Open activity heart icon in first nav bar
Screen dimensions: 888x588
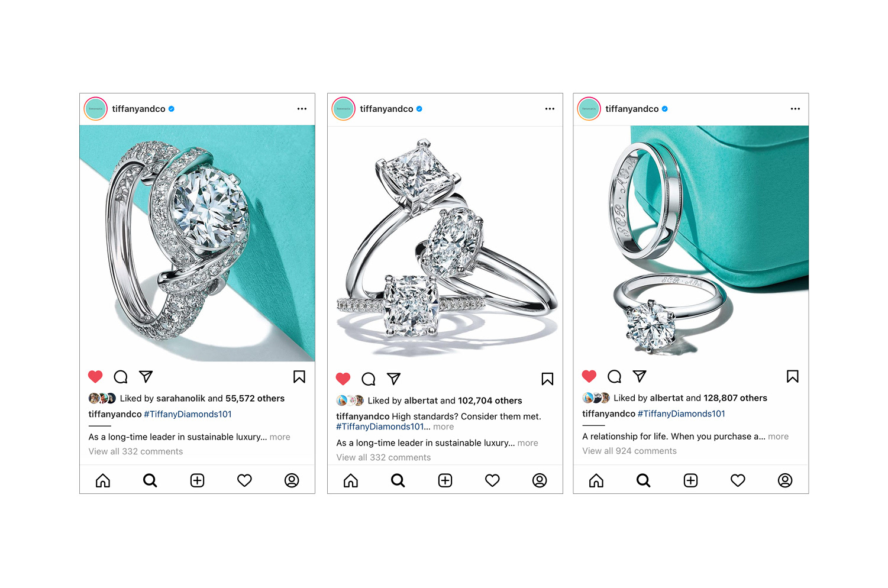click(x=244, y=480)
